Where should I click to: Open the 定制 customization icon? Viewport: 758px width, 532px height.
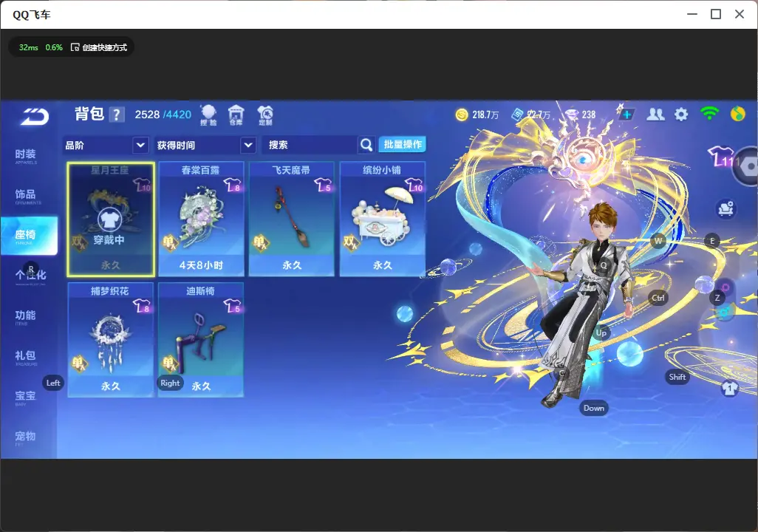coord(265,115)
